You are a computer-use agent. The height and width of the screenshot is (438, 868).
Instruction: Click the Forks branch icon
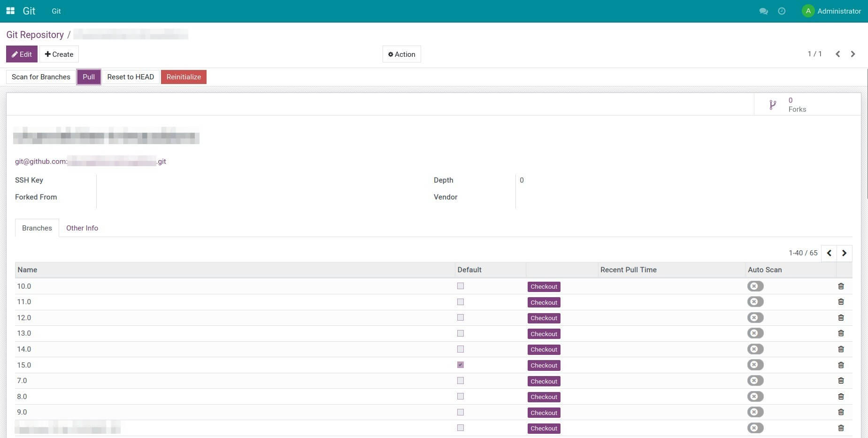click(773, 105)
